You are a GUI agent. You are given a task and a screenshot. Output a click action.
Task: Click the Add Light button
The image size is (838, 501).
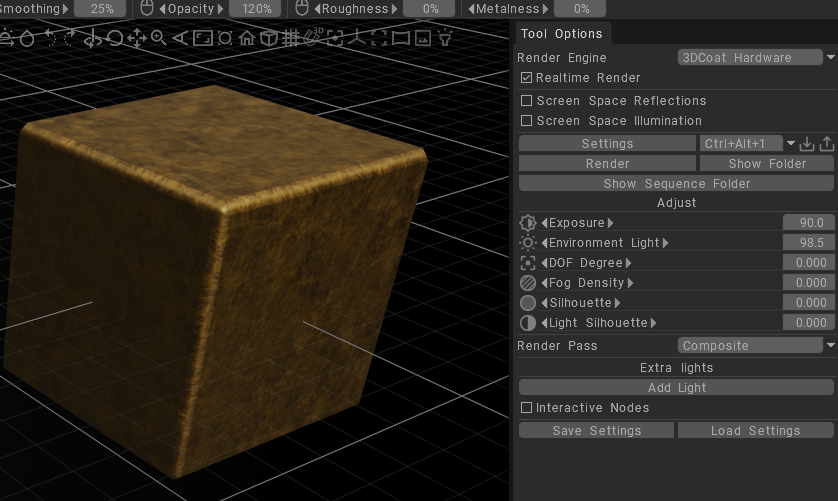pos(676,388)
